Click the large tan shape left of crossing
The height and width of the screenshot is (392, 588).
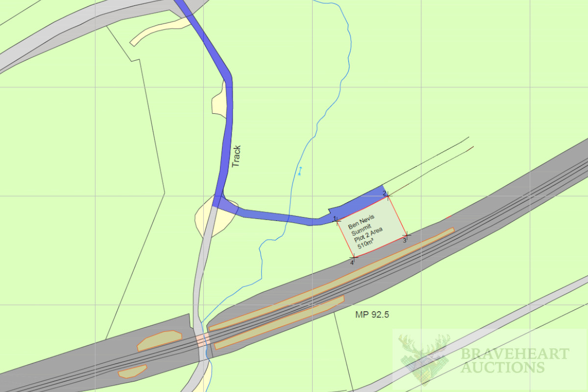(159, 341)
